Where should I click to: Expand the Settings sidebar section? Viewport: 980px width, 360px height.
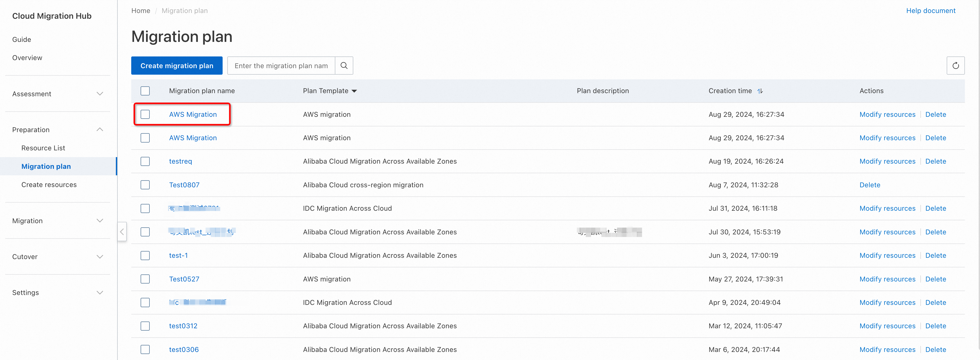[100, 292]
